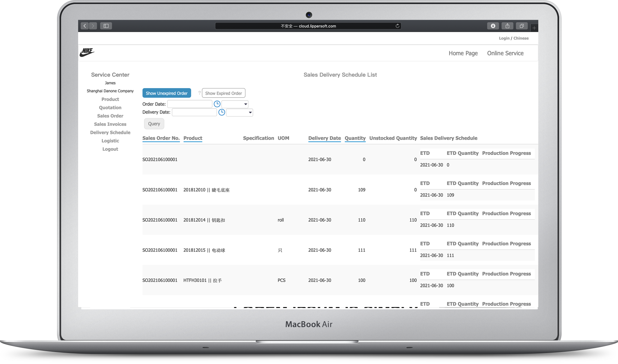This screenshot has height=364, width=618.
Task: Switch language to Chinese
Action: pyautogui.click(x=521, y=38)
